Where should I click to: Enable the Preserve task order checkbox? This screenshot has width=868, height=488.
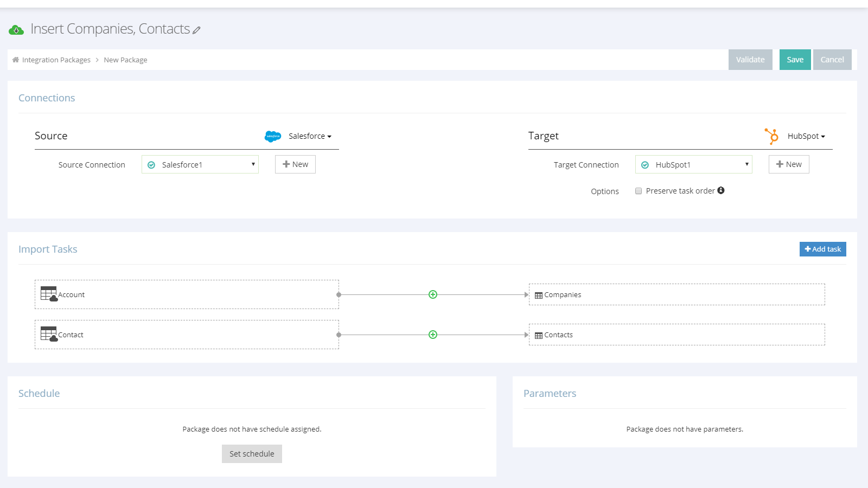click(x=639, y=190)
